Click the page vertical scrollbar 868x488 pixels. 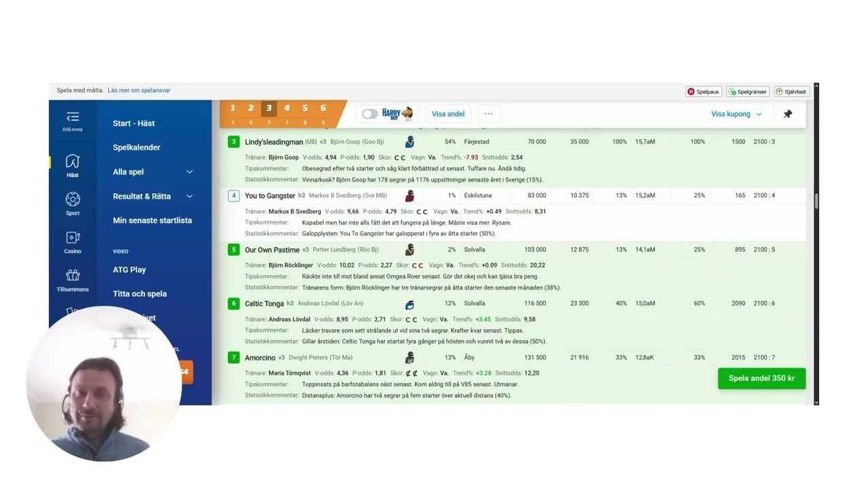816,201
